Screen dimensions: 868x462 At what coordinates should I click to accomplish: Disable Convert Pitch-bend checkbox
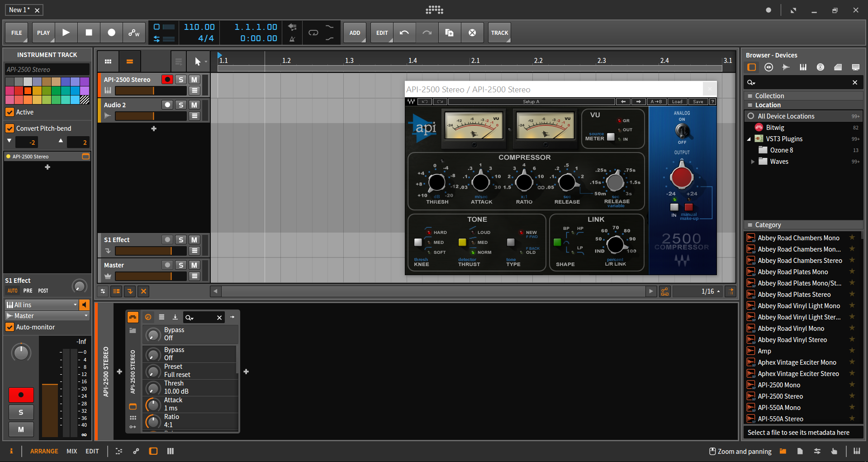coord(9,129)
